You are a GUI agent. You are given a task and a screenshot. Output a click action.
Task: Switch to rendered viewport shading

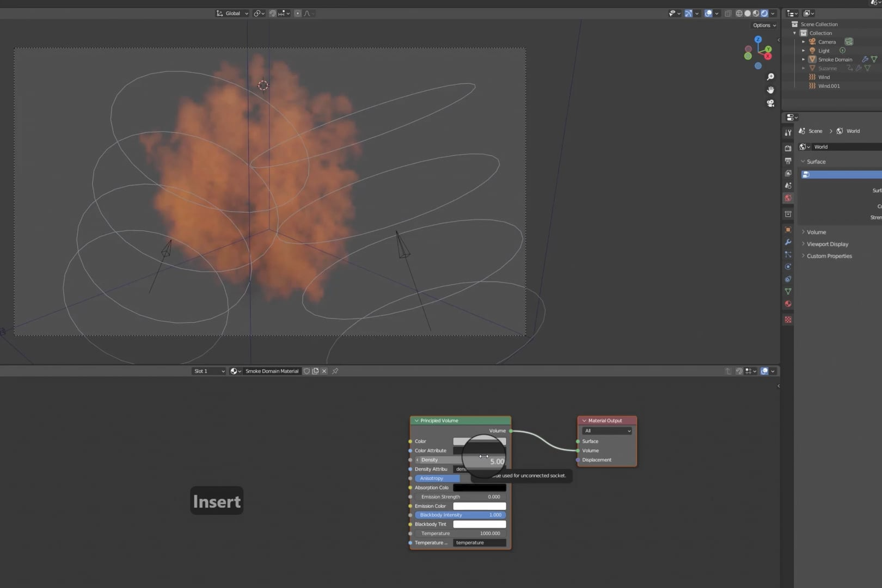coord(764,14)
